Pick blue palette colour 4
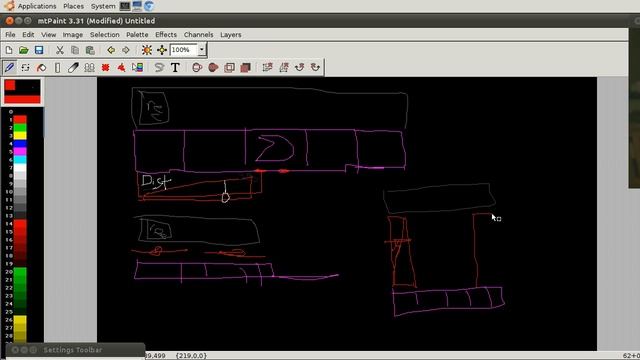 (20, 144)
